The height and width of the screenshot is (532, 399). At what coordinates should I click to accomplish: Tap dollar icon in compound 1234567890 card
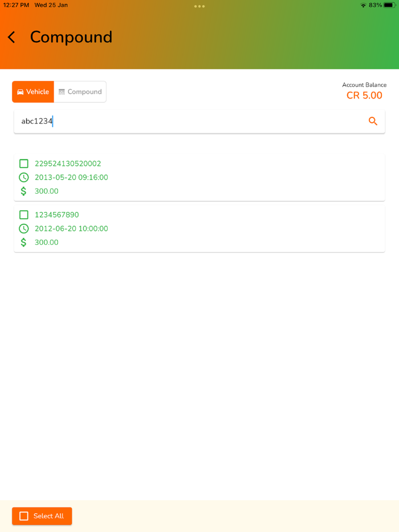click(x=23, y=243)
